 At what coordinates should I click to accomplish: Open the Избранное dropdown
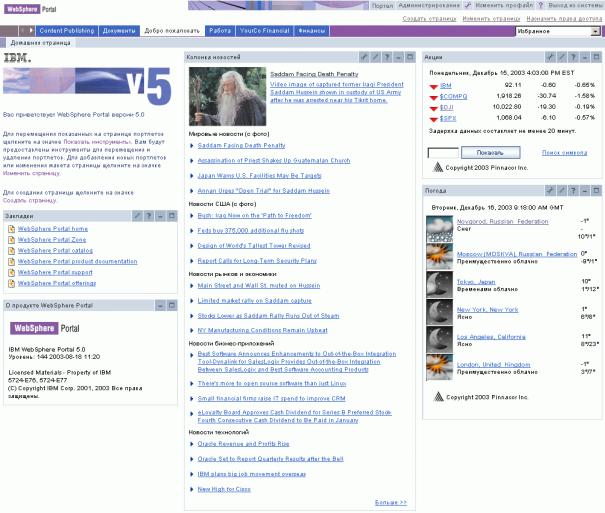595,31
